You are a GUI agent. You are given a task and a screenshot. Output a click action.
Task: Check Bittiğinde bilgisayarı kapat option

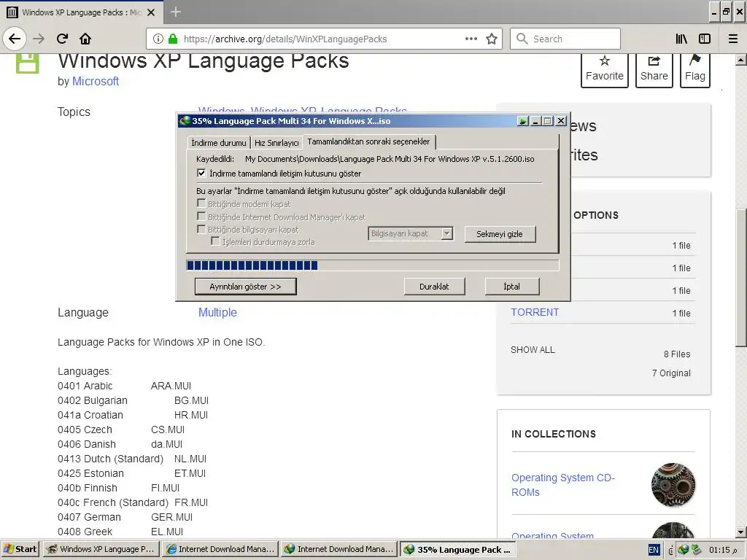pyautogui.click(x=201, y=229)
